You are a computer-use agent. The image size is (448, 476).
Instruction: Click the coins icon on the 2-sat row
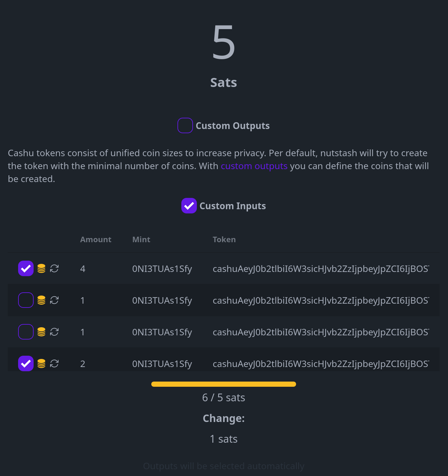[41, 363]
